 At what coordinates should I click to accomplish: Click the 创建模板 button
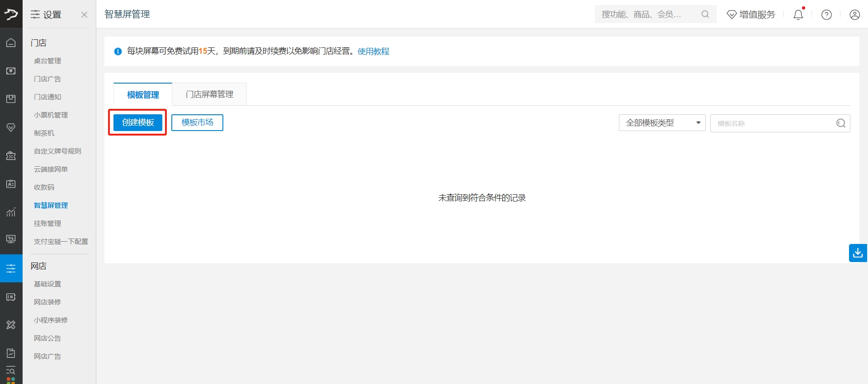click(138, 122)
